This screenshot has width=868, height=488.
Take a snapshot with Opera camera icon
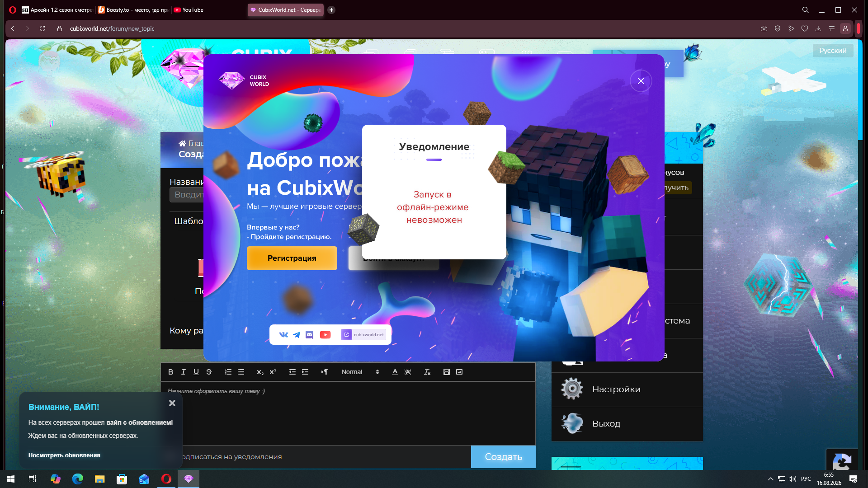[764, 28]
